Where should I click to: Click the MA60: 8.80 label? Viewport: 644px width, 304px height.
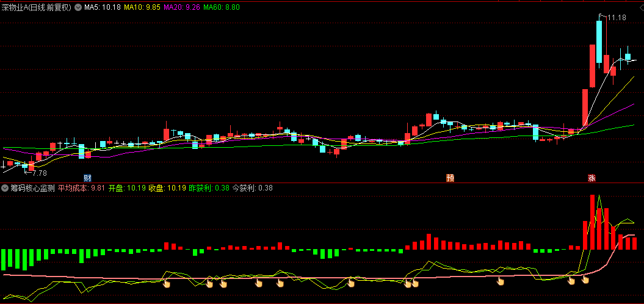tap(222, 7)
